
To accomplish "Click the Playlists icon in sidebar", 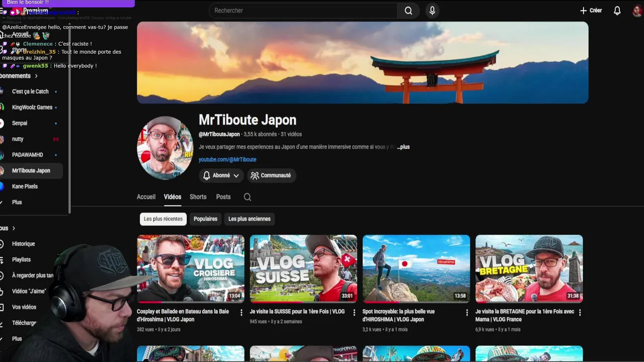I will [x=2, y=259].
